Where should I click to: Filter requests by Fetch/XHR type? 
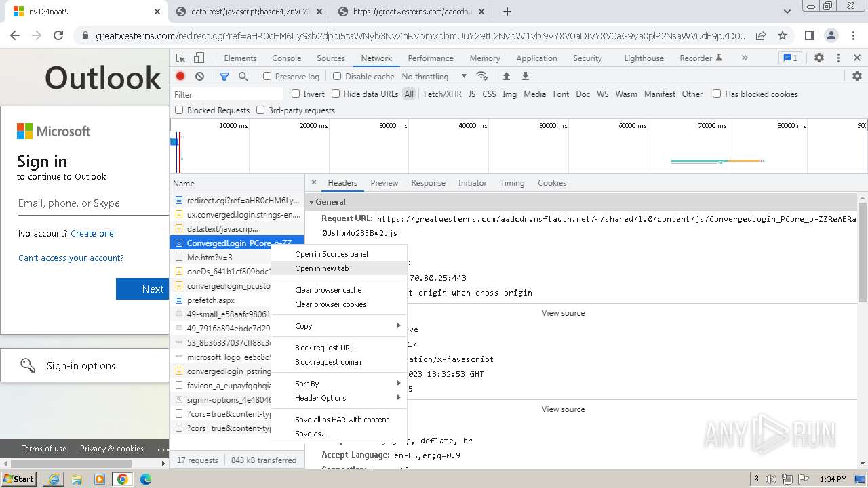(442, 94)
